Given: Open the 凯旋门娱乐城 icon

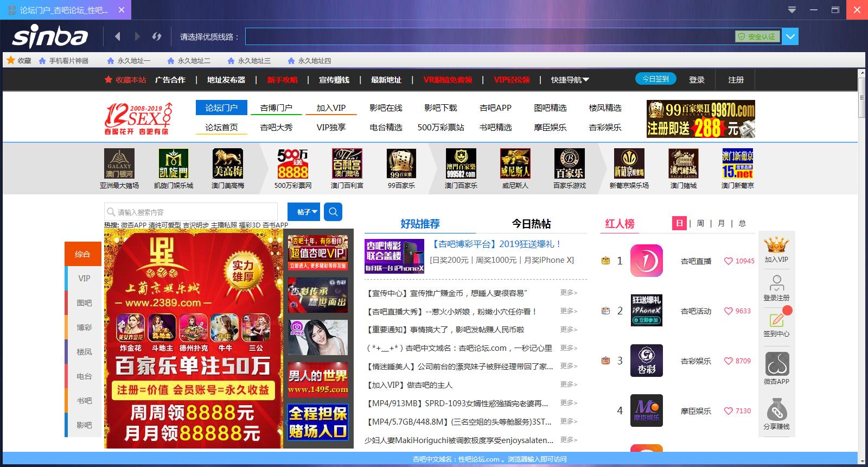Looking at the screenshot, I should point(174,163).
